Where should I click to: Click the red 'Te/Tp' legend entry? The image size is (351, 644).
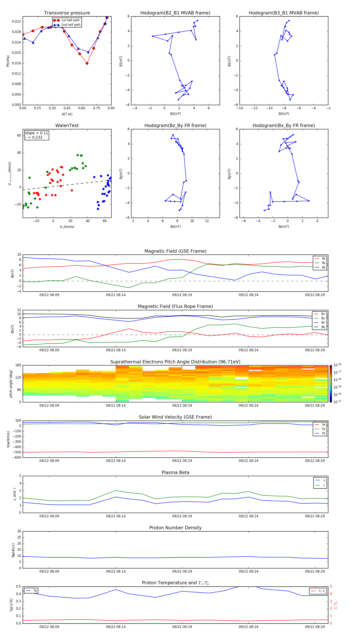point(318,591)
